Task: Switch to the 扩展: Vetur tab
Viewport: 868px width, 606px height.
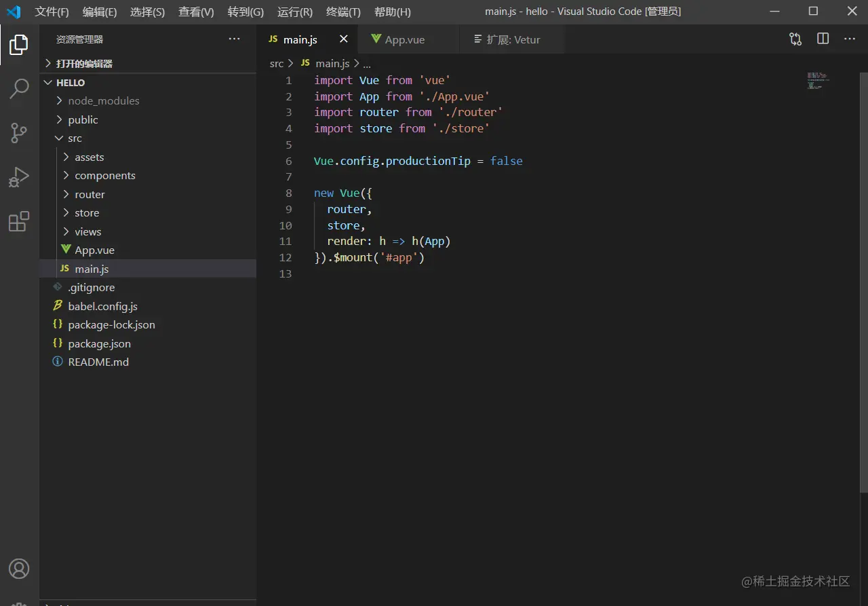Action: click(512, 39)
